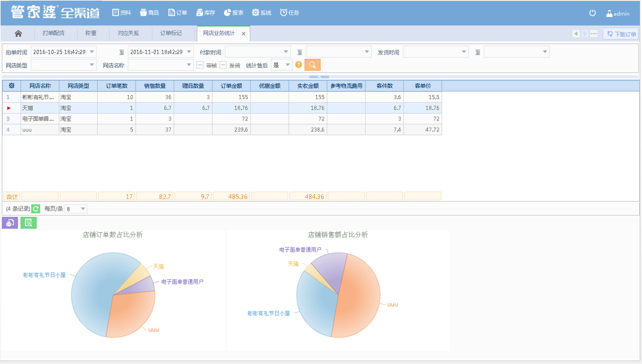
Task: Click the orange search button
Action: pyautogui.click(x=313, y=64)
